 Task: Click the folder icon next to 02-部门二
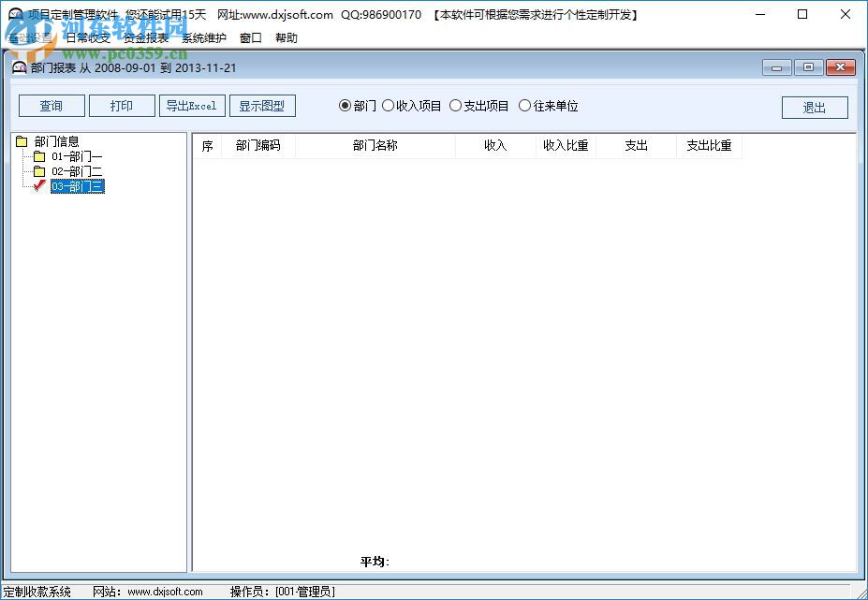pos(38,170)
